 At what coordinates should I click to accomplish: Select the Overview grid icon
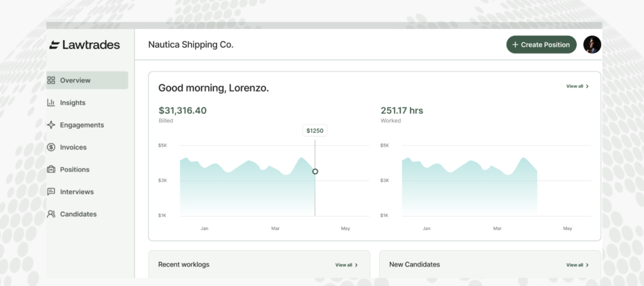click(x=52, y=80)
